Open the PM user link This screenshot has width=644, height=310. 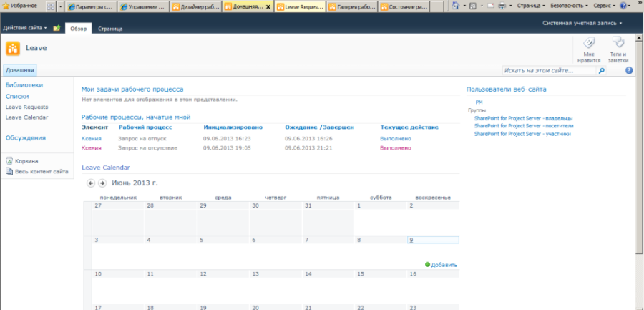pos(479,102)
